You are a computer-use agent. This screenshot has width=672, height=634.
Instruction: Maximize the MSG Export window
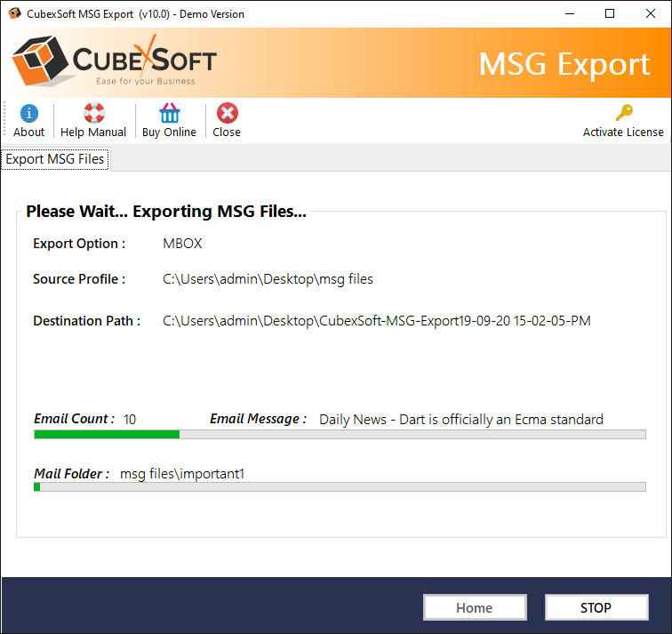pyautogui.click(x=610, y=13)
